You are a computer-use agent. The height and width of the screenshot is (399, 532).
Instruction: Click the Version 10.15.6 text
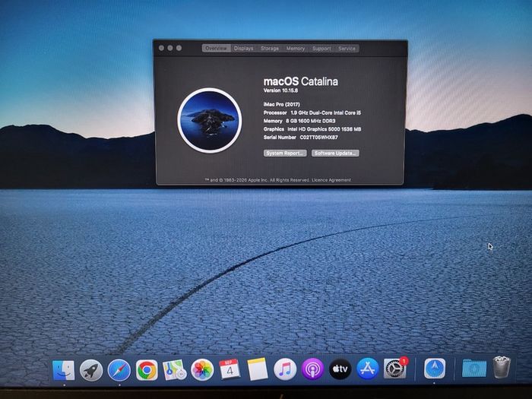click(x=280, y=90)
